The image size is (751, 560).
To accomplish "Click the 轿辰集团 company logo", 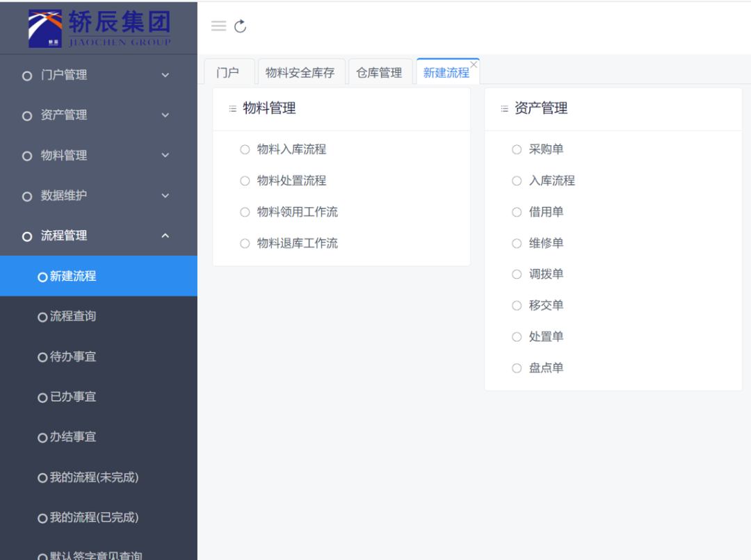I will coord(99,28).
